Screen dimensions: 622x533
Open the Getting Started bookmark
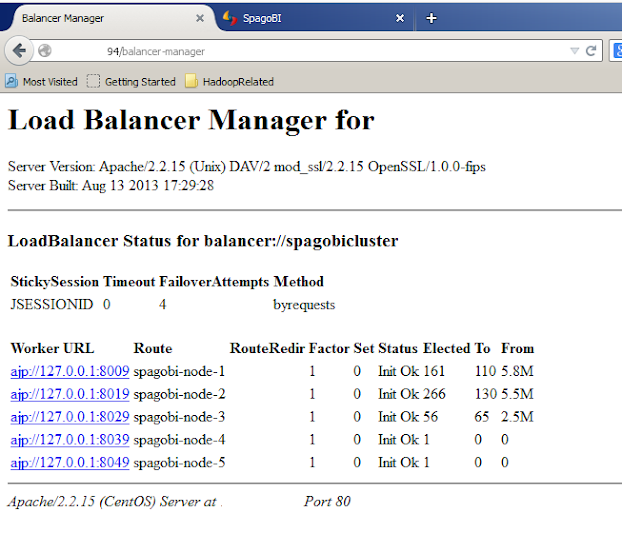(131, 82)
